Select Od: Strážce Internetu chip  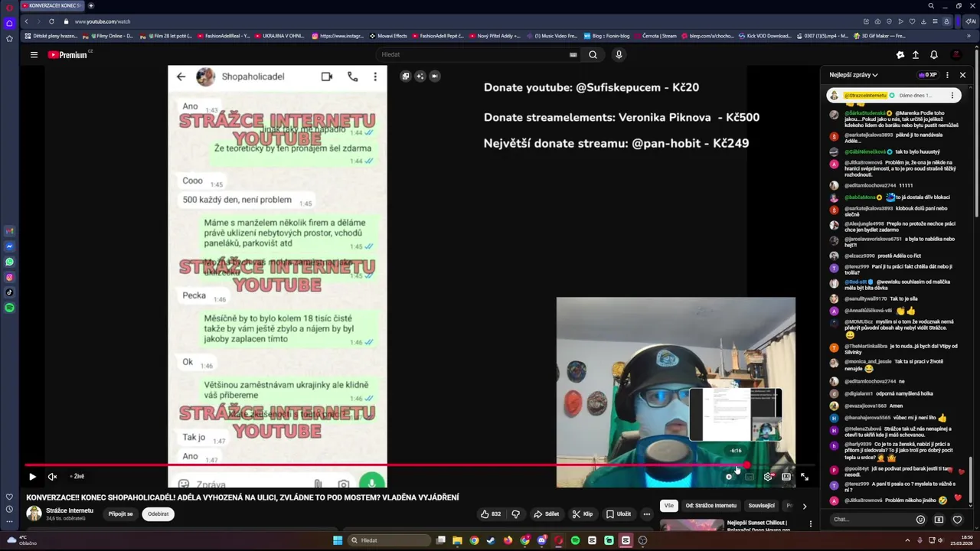point(711,506)
